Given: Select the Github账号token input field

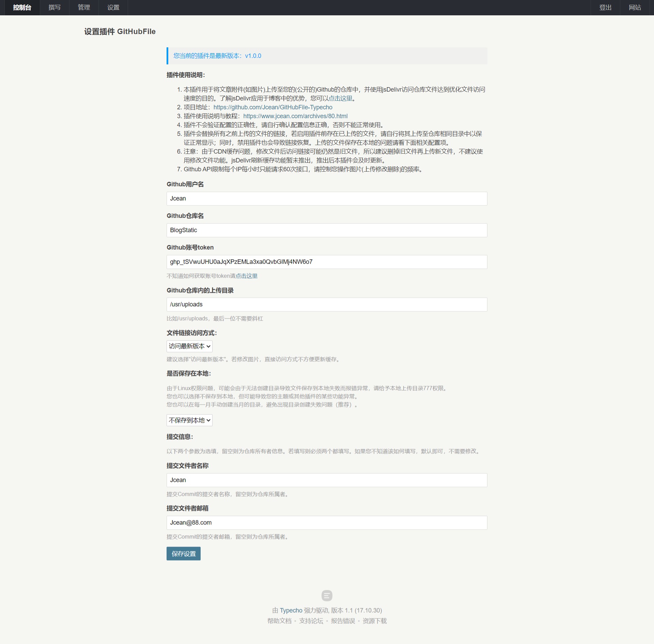Looking at the screenshot, I should 326,262.
